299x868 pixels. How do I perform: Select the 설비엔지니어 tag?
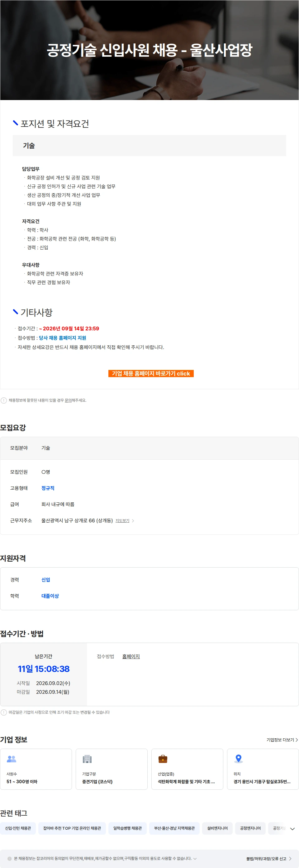pyautogui.click(x=217, y=828)
